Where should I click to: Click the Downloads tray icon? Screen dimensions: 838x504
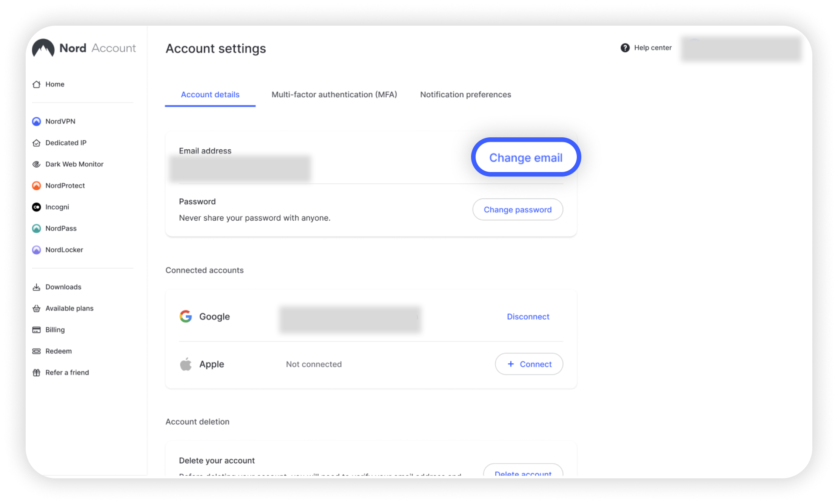pos(37,287)
